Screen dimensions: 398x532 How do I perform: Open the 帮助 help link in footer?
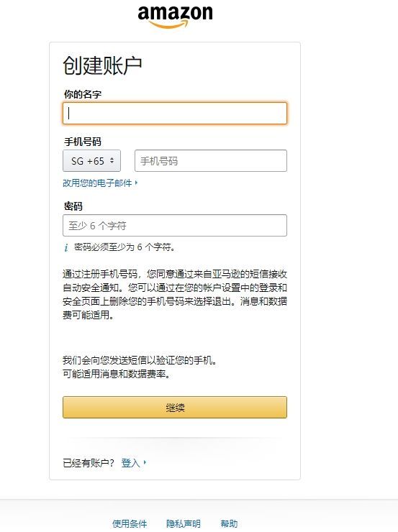[x=229, y=523]
